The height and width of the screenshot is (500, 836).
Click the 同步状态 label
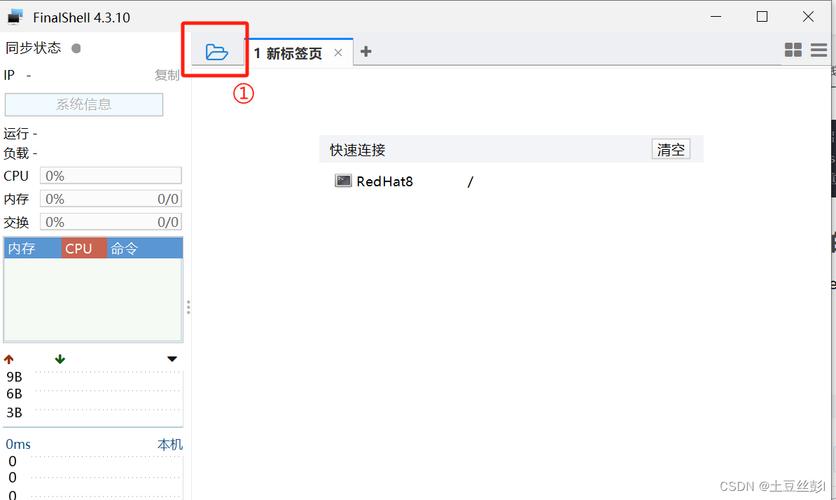(33, 48)
